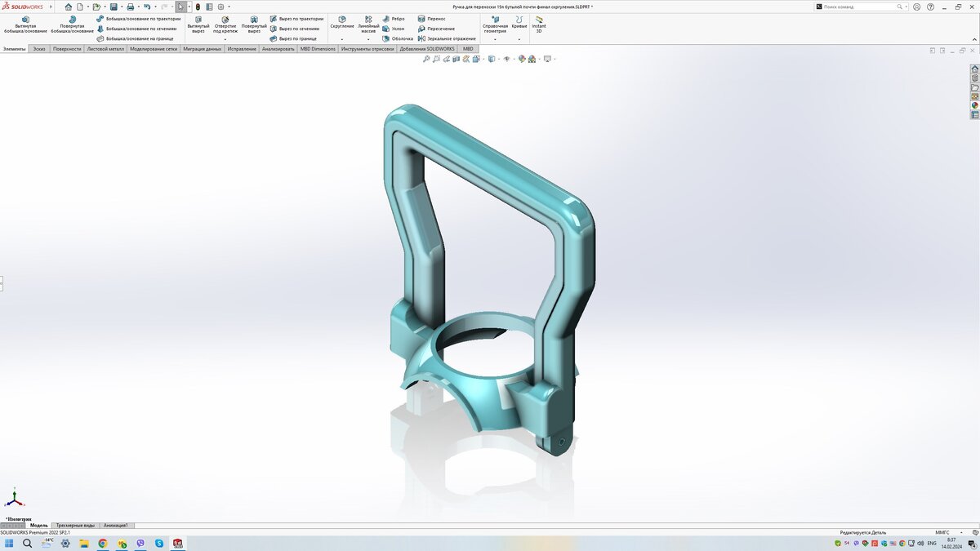This screenshot has height=551, width=980.
Task: Open the Options gear icon
Action: pyautogui.click(x=220, y=7)
